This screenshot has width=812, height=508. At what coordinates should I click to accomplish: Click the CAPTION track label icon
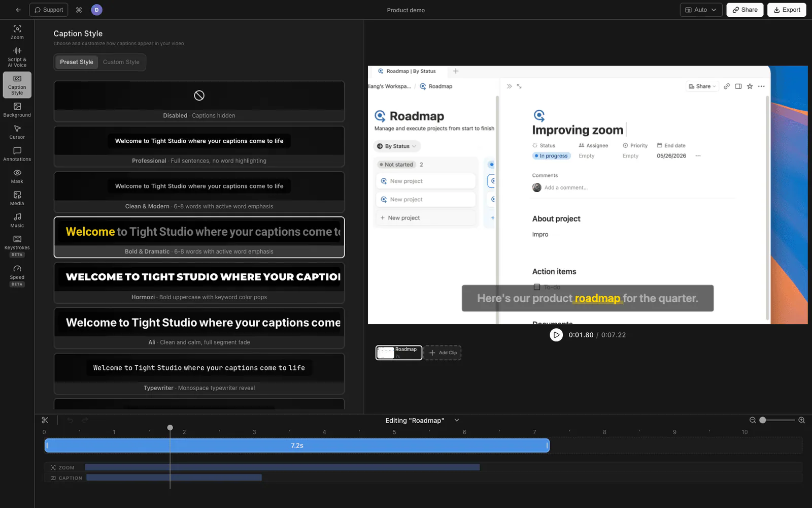pos(53,478)
